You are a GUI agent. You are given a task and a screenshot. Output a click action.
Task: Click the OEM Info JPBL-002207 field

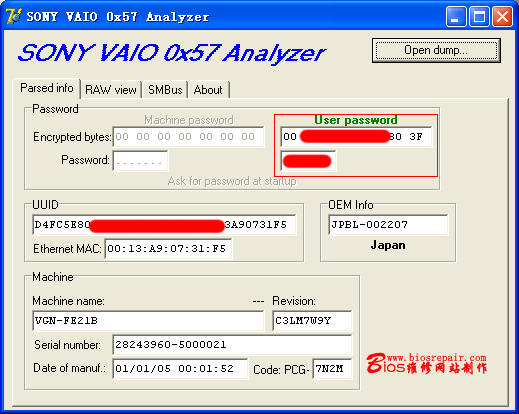388,225
